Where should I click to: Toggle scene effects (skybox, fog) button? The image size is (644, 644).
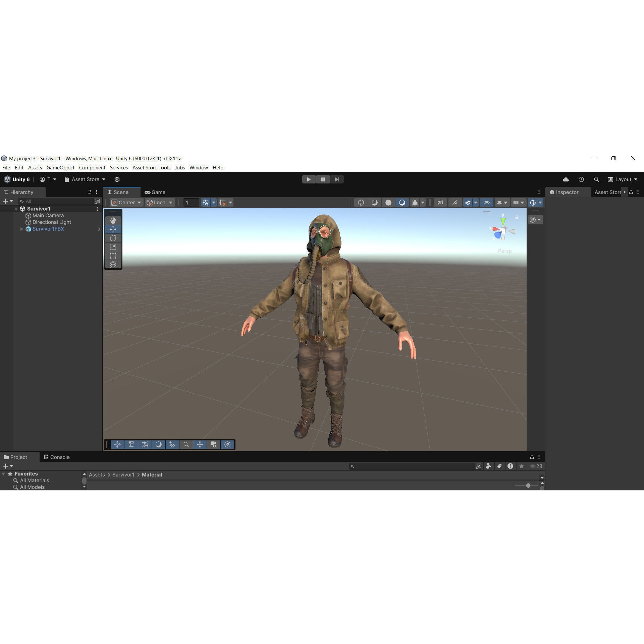pos(468,203)
